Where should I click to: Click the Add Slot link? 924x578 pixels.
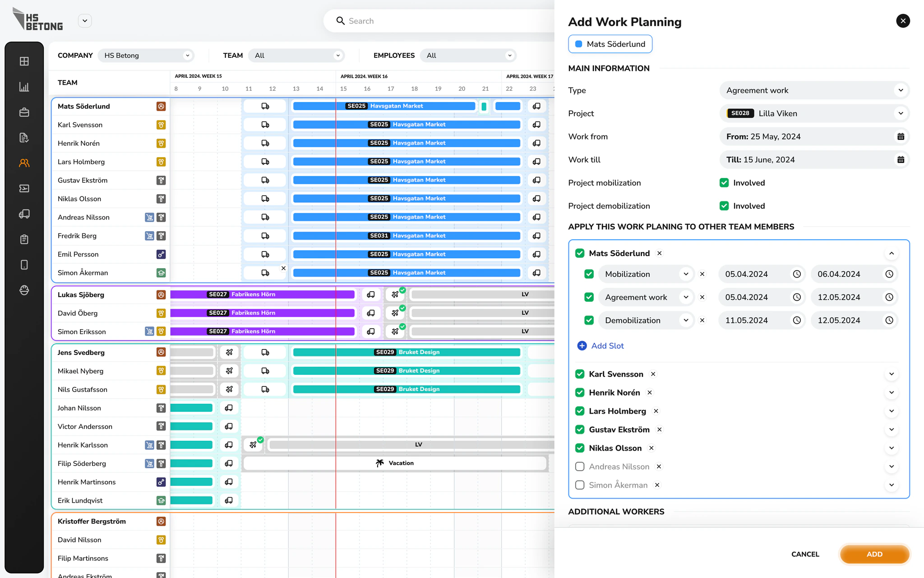tap(601, 345)
